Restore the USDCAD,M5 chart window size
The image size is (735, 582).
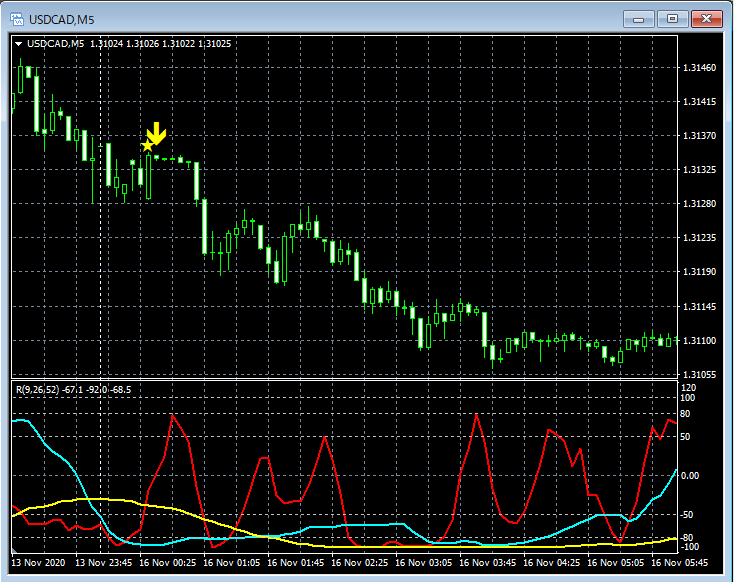click(672, 18)
